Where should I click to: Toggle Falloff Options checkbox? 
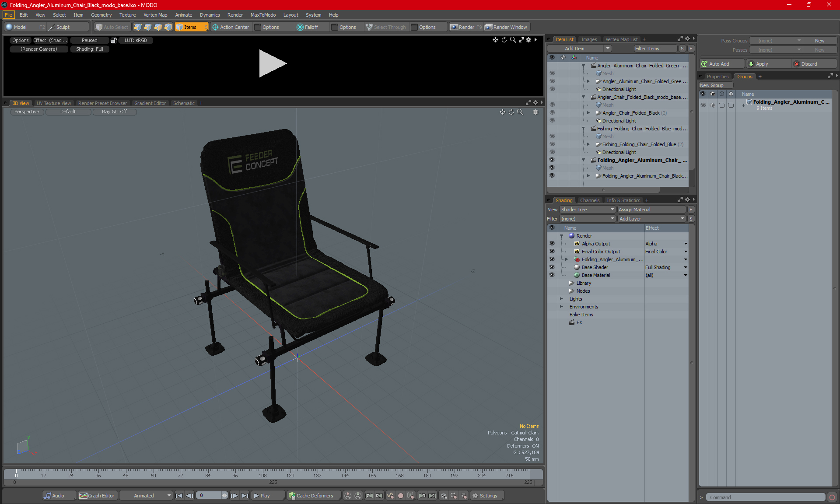coord(335,27)
